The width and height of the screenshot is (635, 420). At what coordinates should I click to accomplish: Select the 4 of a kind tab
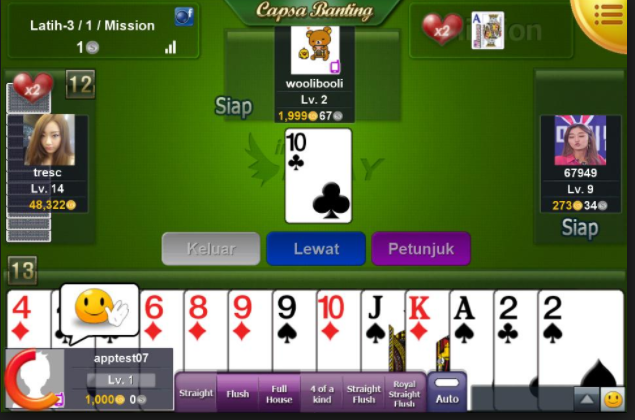click(322, 393)
